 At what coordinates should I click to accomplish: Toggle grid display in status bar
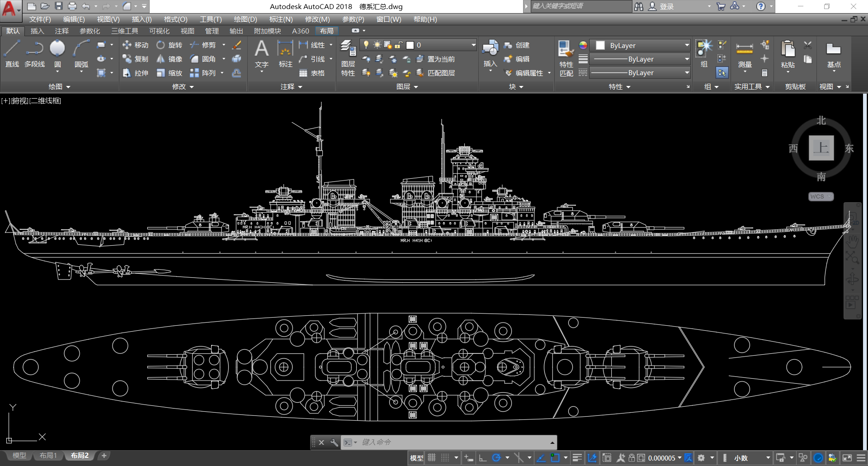pyautogui.click(x=432, y=458)
